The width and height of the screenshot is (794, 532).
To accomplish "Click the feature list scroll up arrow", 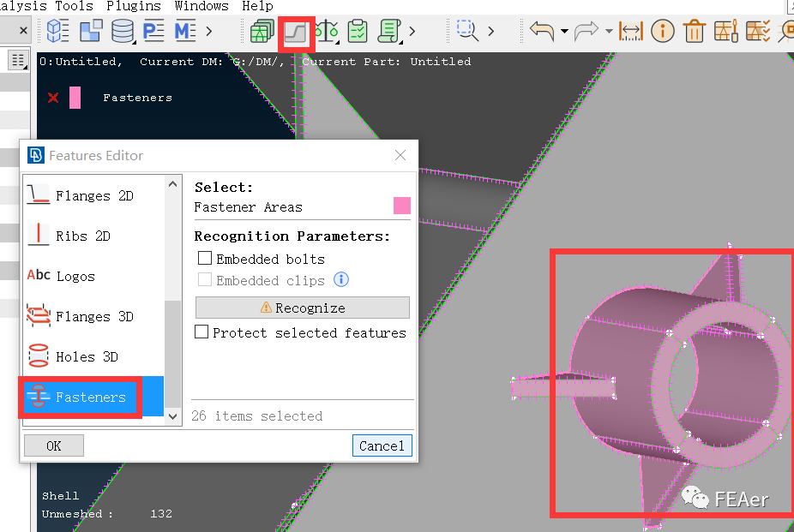I will [x=172, y=184].
